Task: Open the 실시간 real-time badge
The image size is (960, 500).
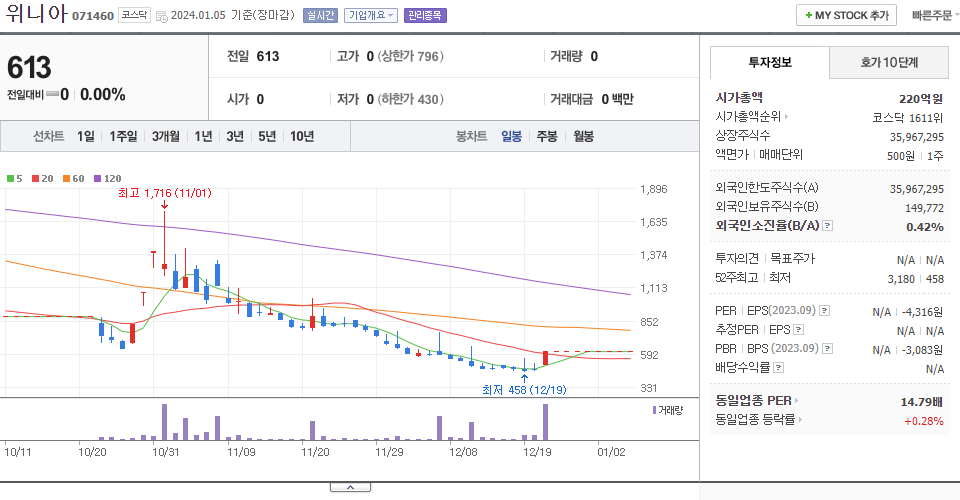Action: [320, 15]
